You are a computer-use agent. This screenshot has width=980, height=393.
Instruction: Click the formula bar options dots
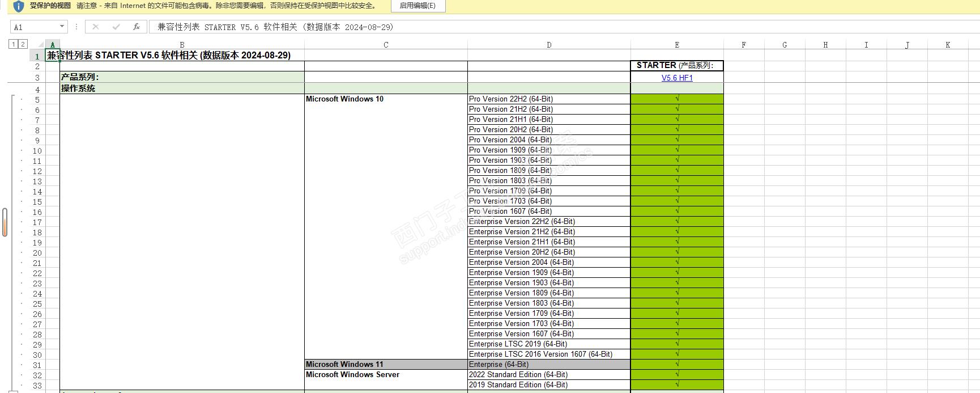click(x=76, y=27)
